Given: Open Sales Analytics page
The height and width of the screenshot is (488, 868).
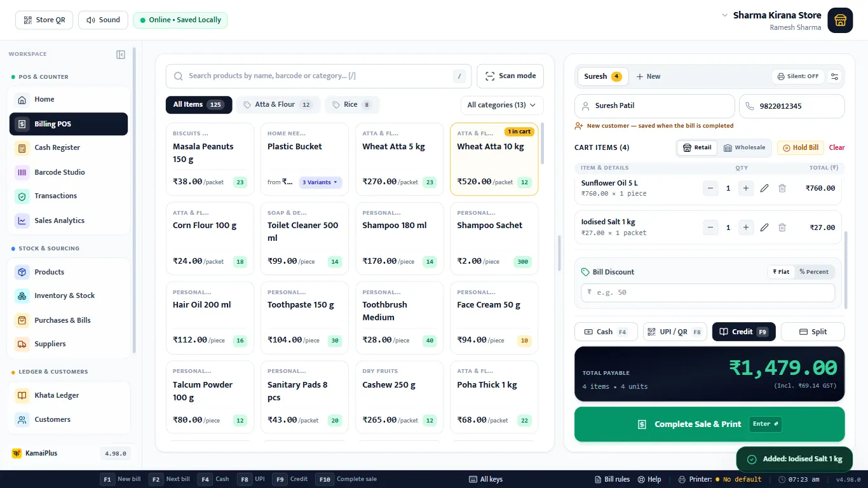Looking at the screenshot, I should [69, 220].
